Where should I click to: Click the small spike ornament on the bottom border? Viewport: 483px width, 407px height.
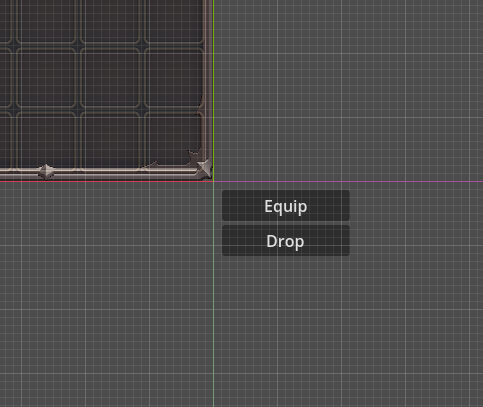click(153, 164)
